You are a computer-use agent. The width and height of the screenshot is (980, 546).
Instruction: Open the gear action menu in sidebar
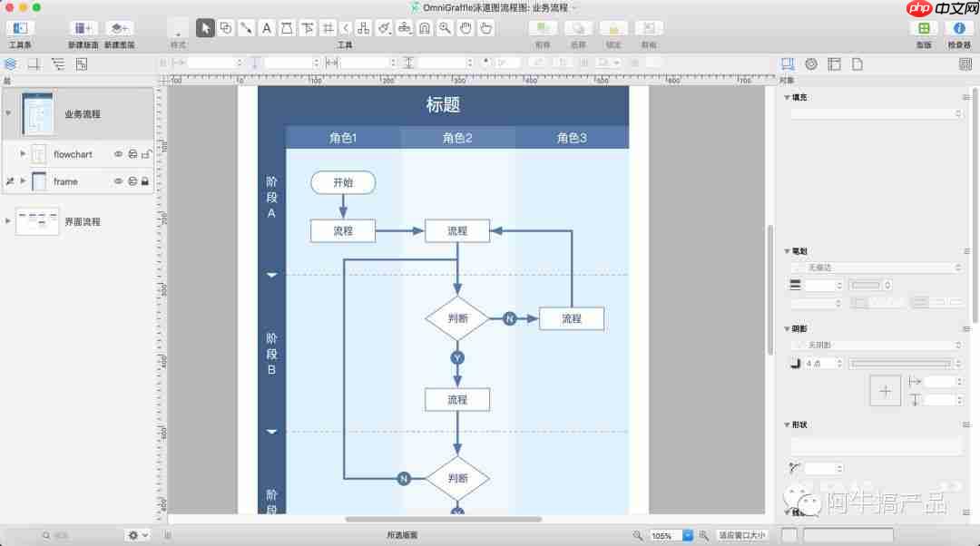pyautogui.click(x=138, y=535)
